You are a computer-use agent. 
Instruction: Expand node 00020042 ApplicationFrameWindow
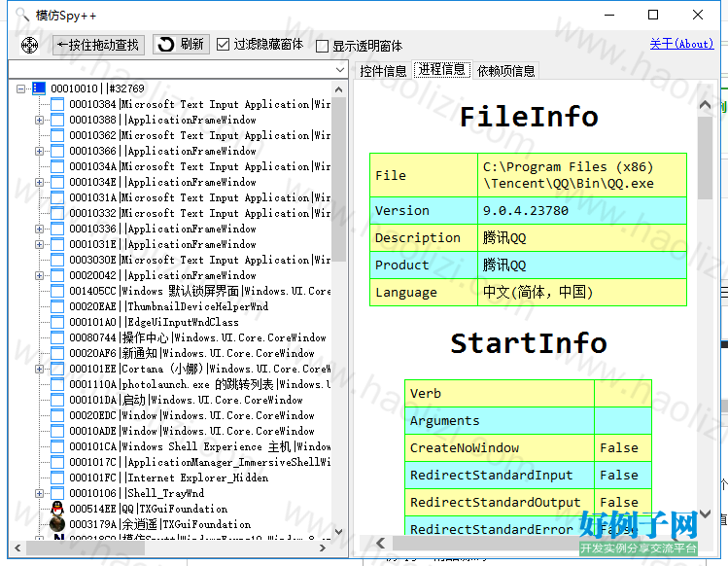[x=40, y=275]
